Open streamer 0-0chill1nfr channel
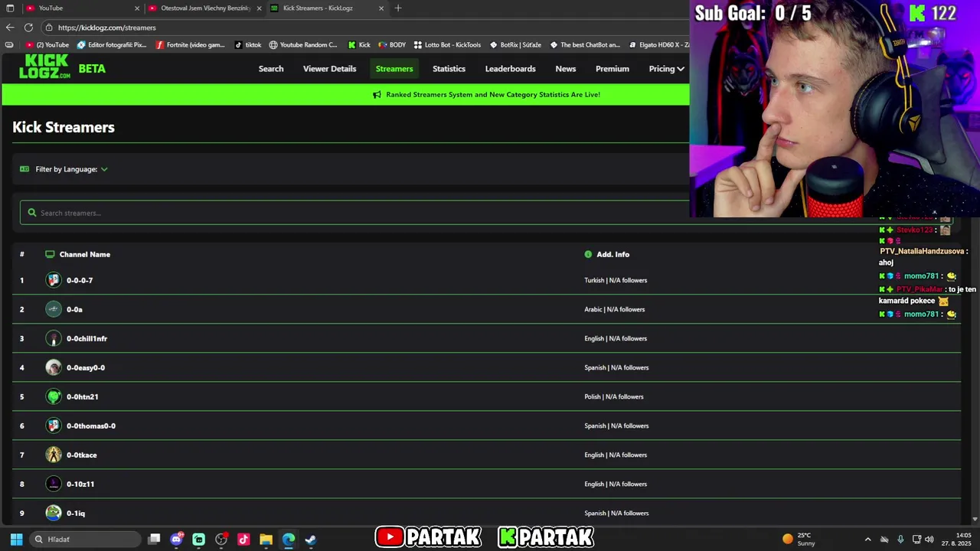 tap(87, 338)
